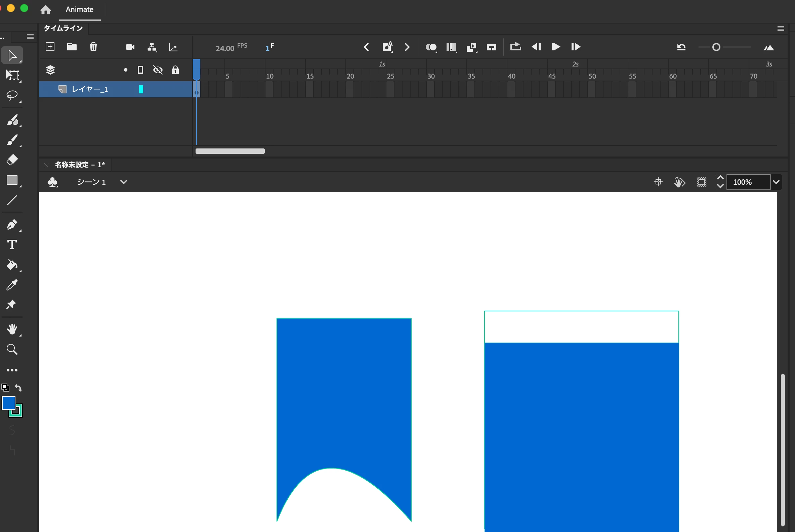Click frame 30 on the timeline ruler
Screen dimensions: 795x532
[x=430, y=76]
